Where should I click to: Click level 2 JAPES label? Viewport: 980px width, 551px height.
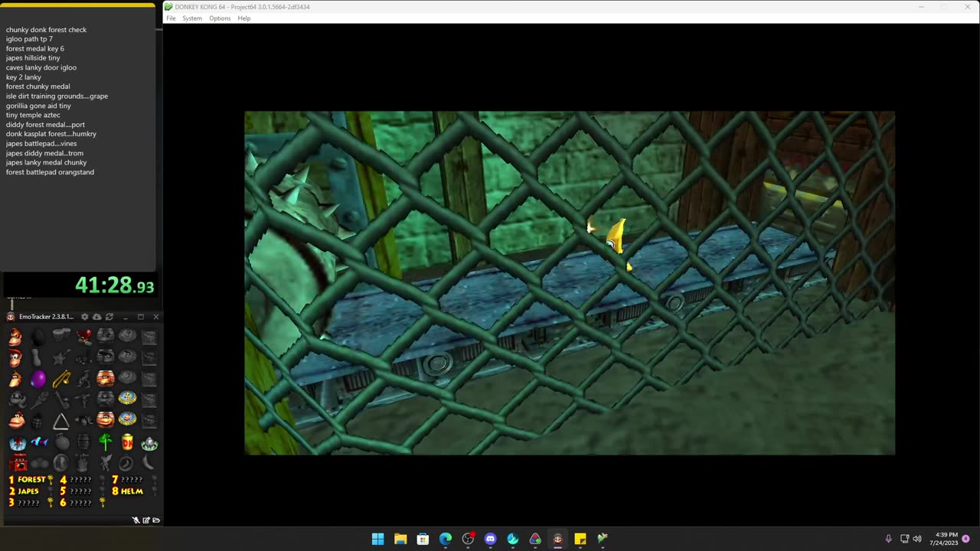[28, 491]
